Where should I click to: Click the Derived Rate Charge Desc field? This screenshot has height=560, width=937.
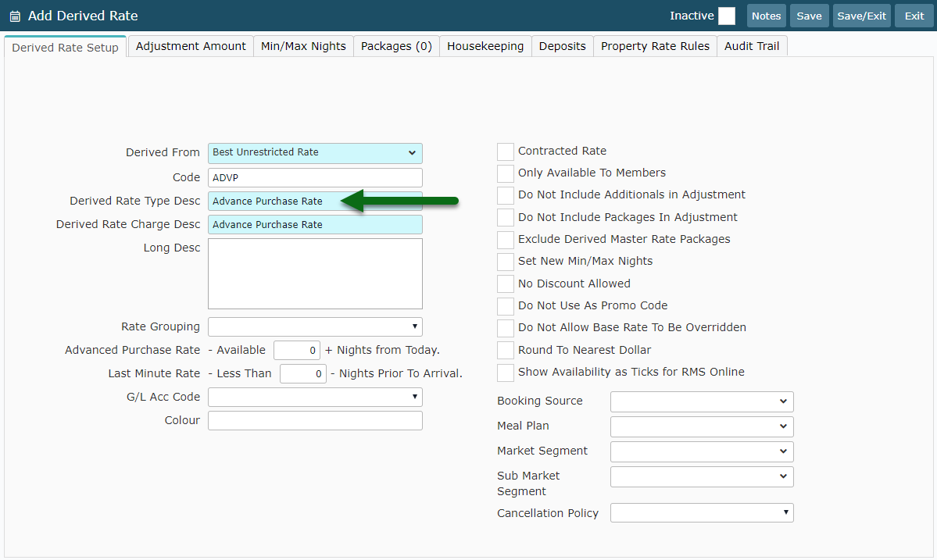pyautogui.click(x=315, y=224)
